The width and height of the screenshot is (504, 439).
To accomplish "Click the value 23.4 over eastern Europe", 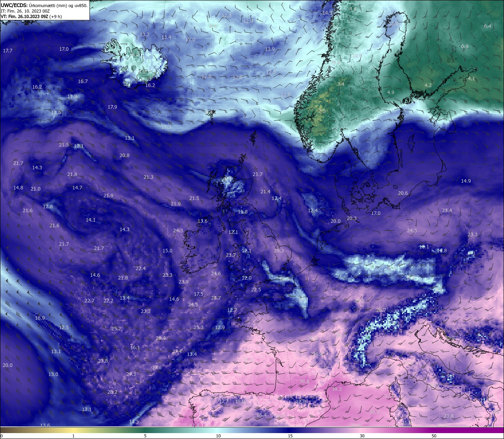I will 447,211.
